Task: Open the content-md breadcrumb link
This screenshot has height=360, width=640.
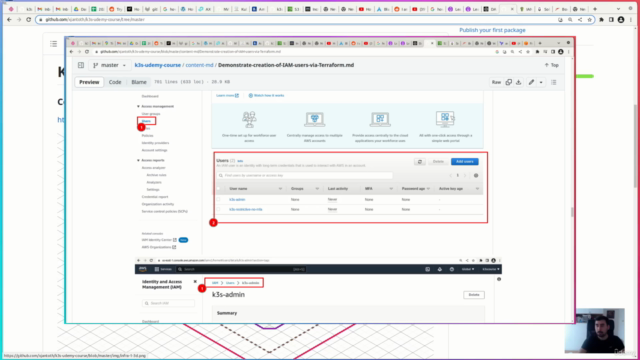Action: tap(200, 65)
